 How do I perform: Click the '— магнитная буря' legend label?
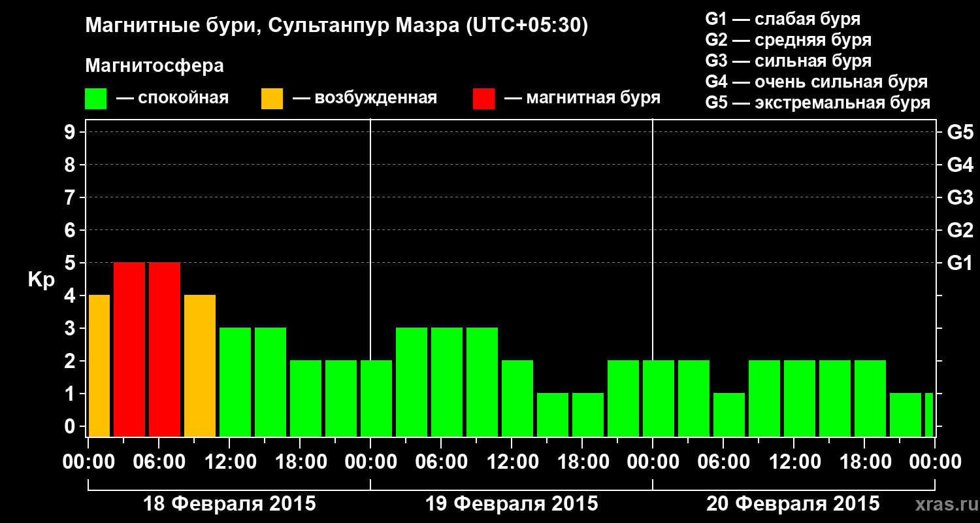tap(582, 99)
